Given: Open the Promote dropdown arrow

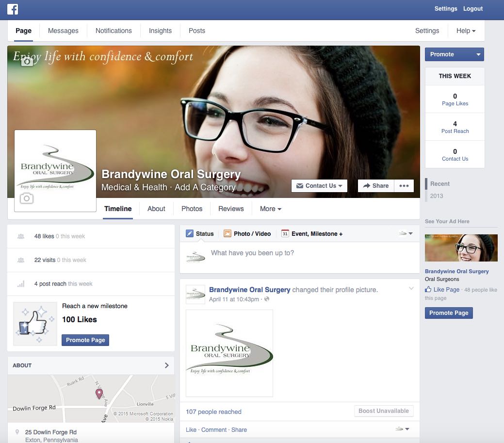Looking at the screenshot, I should click(x=478, y=54).
